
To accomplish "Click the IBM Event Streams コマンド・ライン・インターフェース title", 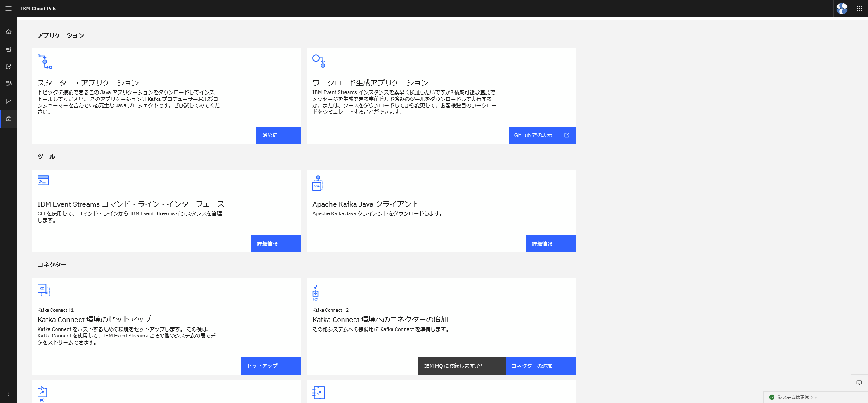I will 131,204.
